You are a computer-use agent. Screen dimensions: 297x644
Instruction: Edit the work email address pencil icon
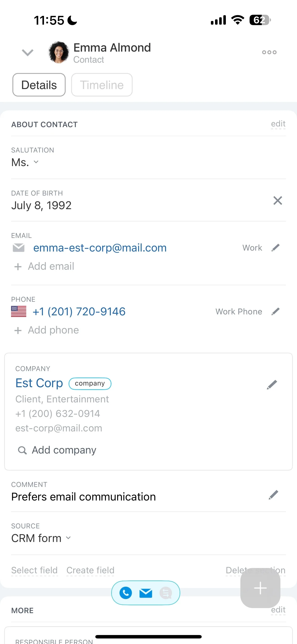point(275,248)
